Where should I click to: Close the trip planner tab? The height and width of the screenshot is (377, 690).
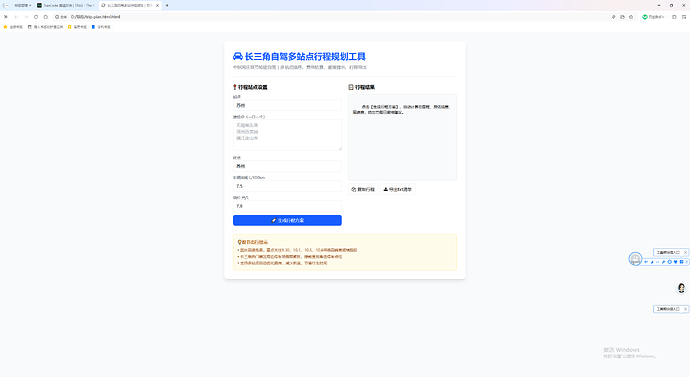point(158,5)
